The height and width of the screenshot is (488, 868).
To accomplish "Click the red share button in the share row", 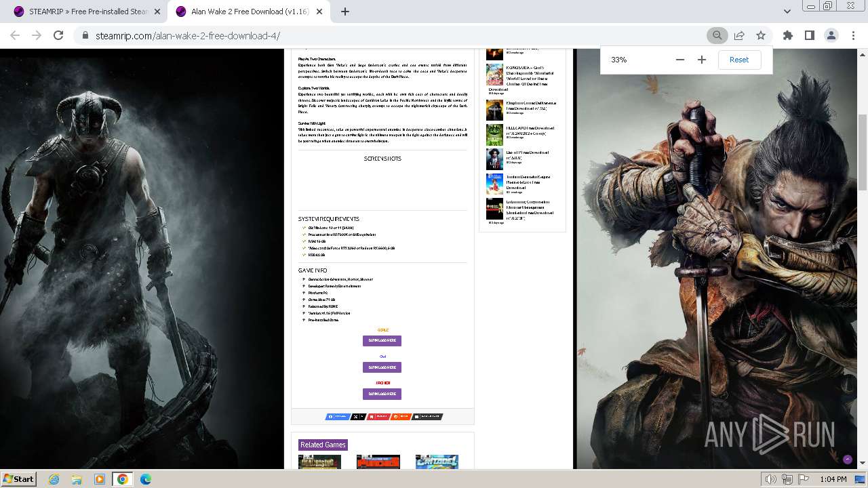I will (378, 417).
